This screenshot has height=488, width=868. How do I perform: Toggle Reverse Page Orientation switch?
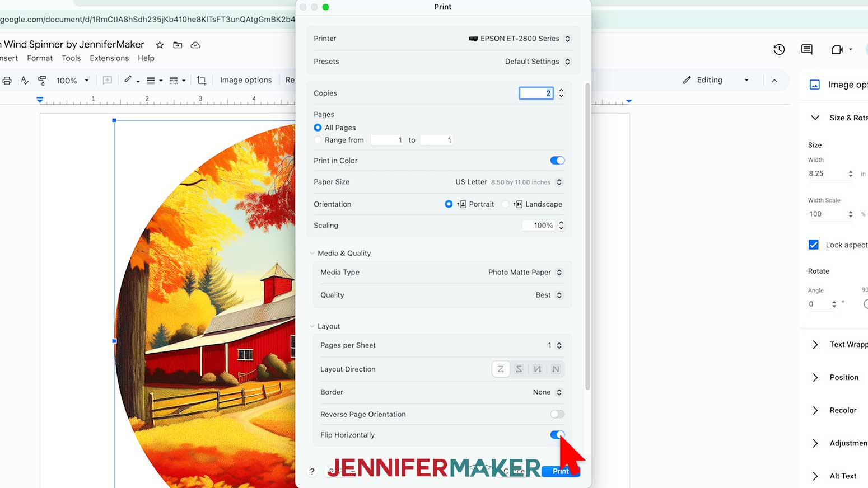pyautogui.click(x=557, y=414)
